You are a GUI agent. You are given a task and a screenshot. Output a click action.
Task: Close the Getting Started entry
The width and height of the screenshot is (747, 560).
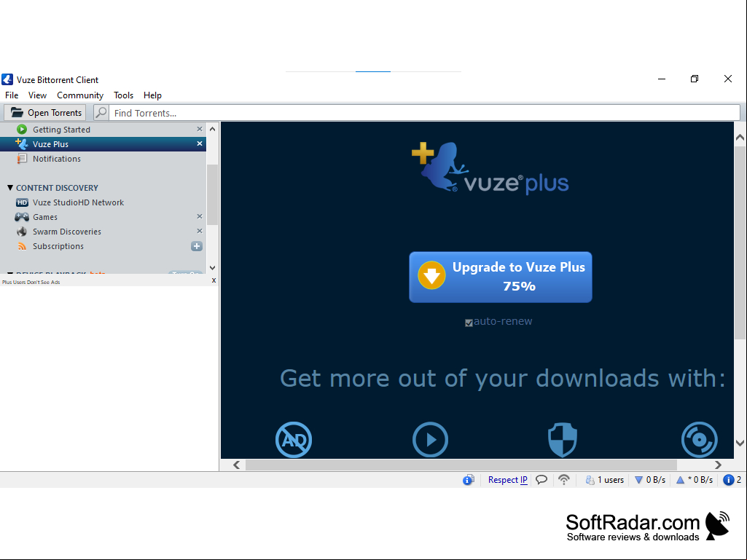pos(200,129)
